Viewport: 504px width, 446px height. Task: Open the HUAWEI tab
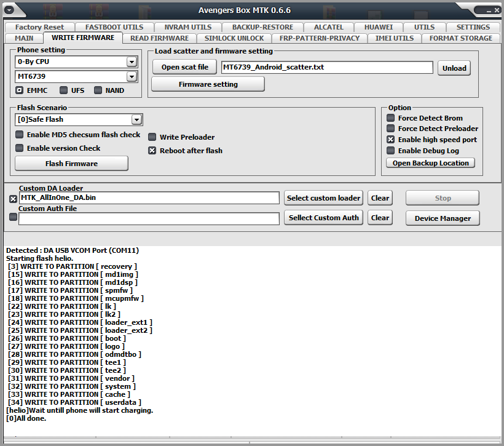click(379, 27)
